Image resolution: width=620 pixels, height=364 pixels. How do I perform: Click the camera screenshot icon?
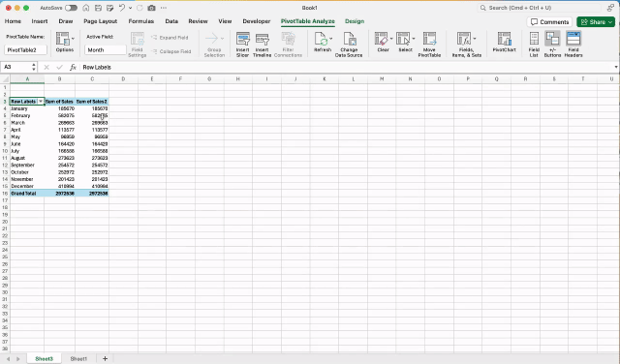(151, 8)
